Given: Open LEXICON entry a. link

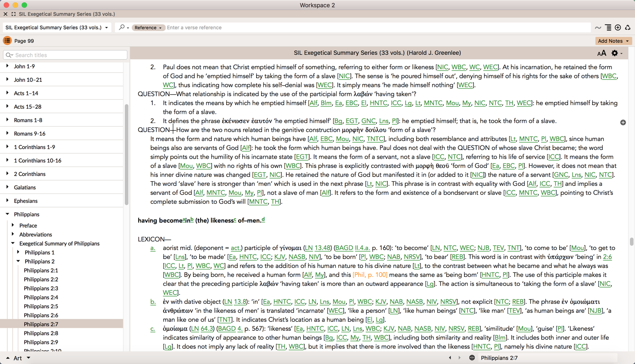Looking at the screenshot, I should (x=153, y=248).
